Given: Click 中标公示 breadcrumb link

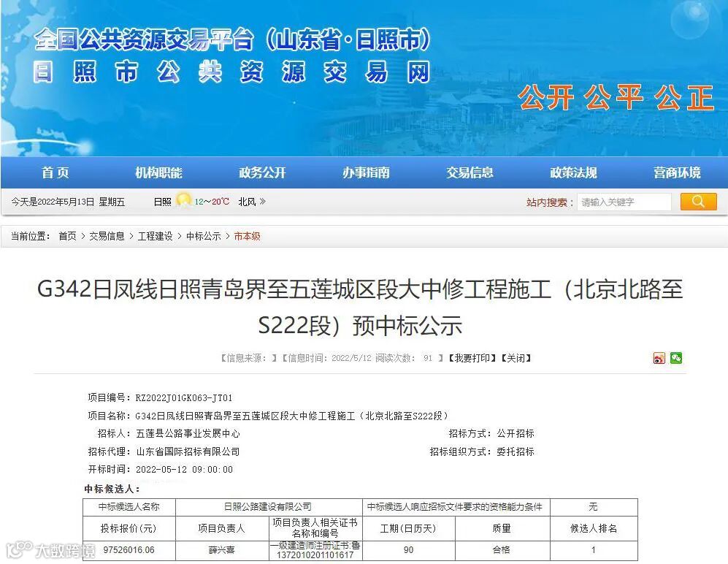Looking at the screenshot, I should (x=203, y=237).
